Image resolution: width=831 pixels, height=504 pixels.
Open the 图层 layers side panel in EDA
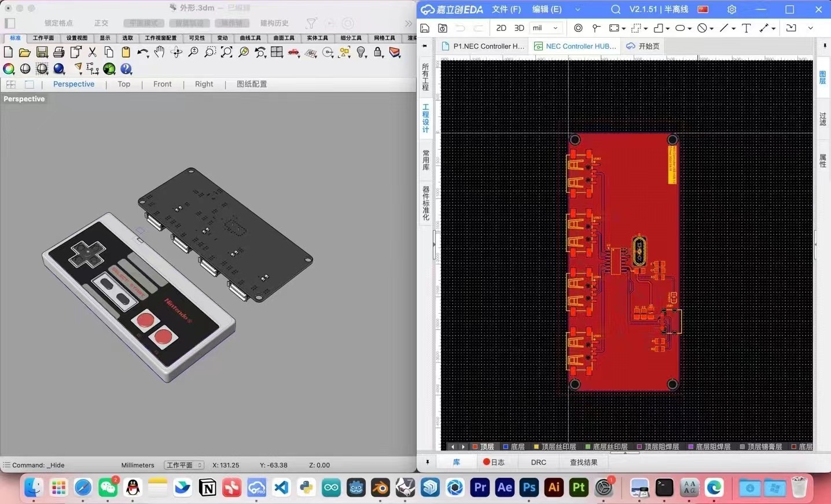(x=822, y=77)
